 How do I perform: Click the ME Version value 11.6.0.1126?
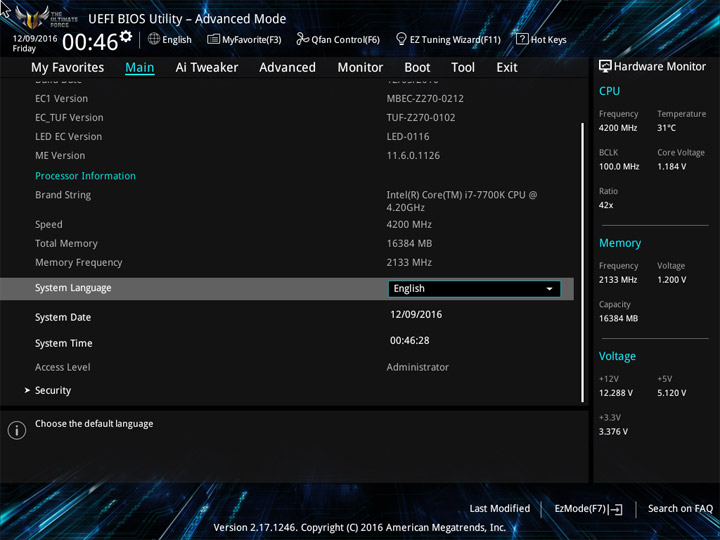pos(413,156)
